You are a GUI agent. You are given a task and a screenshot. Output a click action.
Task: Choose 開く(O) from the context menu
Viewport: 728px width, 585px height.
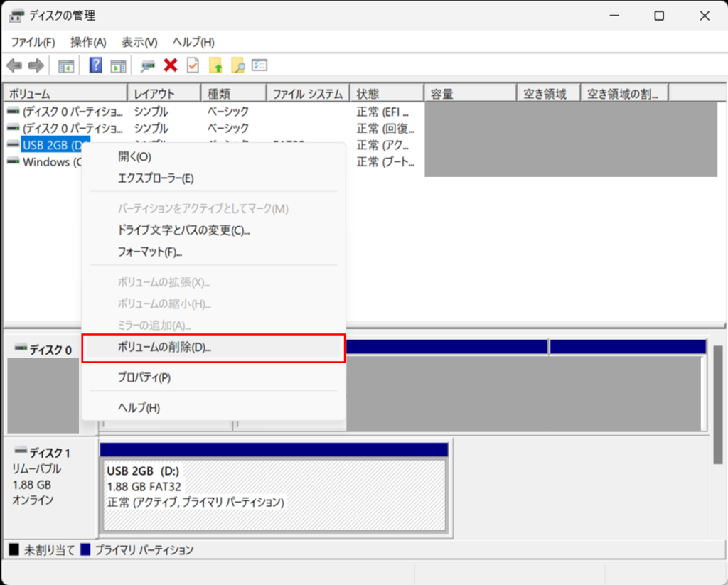(x=213, y=157)
